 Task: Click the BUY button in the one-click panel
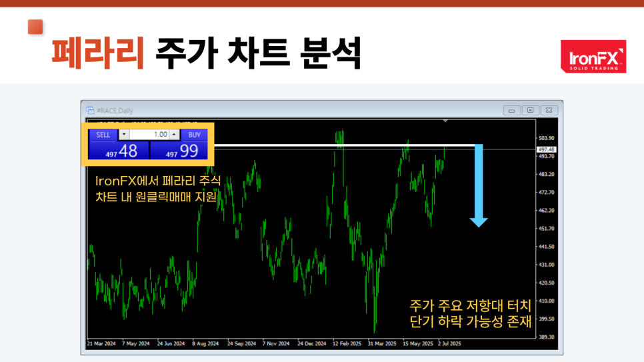(x=194, y=135)
